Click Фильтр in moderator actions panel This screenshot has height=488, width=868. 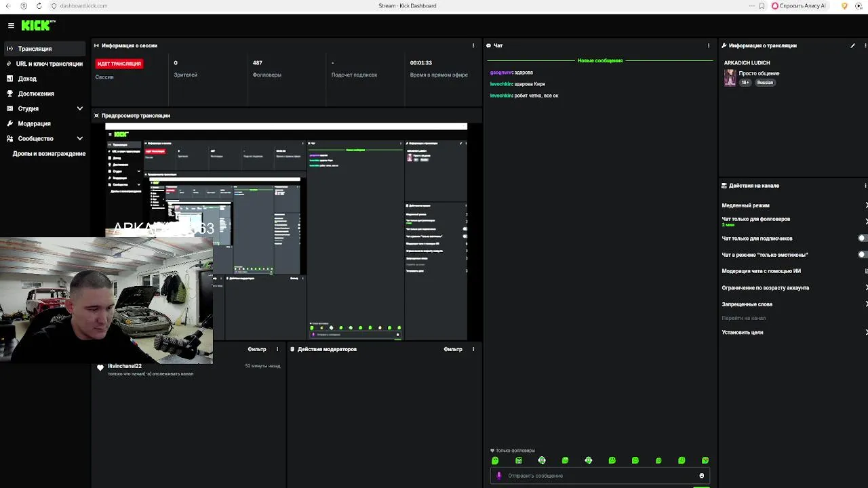tap(453, 349)
